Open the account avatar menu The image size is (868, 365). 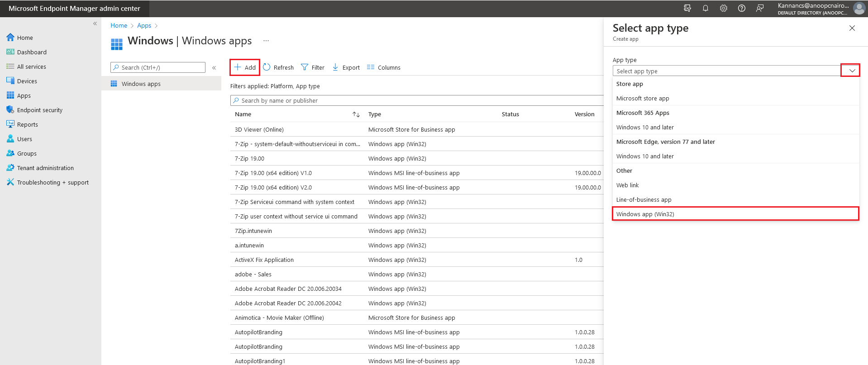(x=859, y=8)
